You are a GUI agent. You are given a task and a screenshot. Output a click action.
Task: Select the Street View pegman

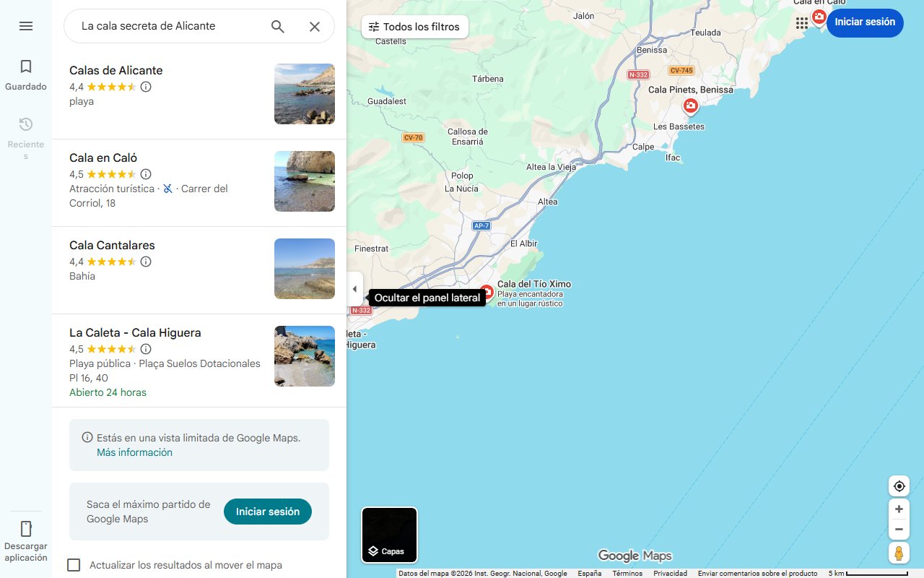899,553
